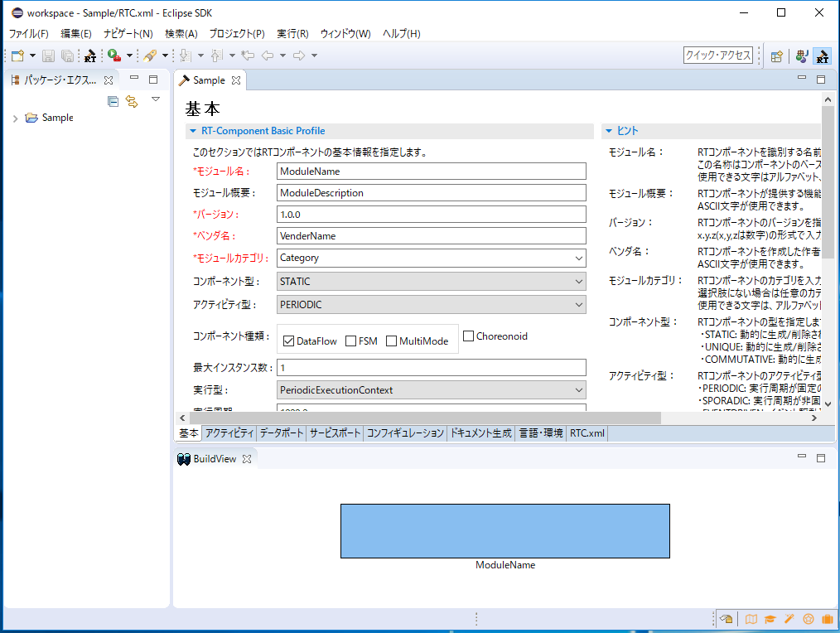Minimize the Package Explorer panel
Screen dimensions: 840x633
pyautogui.click(x=134, y=78)
